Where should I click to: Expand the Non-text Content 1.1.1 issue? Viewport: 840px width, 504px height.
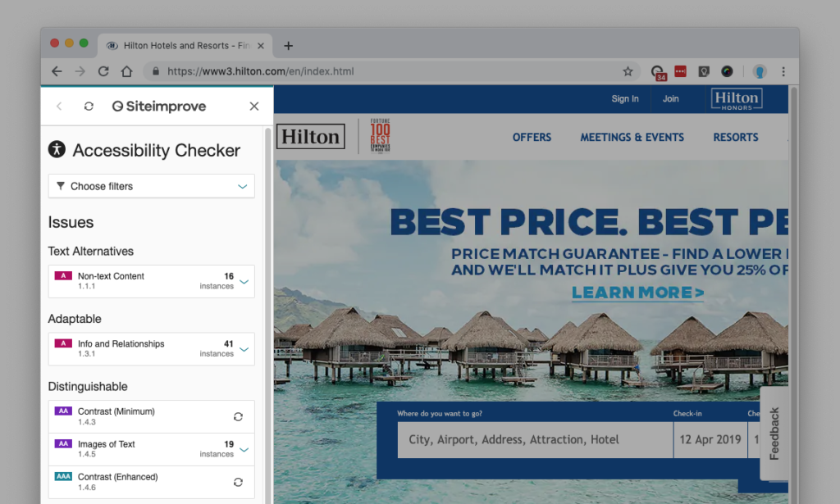tap(244, 281)
